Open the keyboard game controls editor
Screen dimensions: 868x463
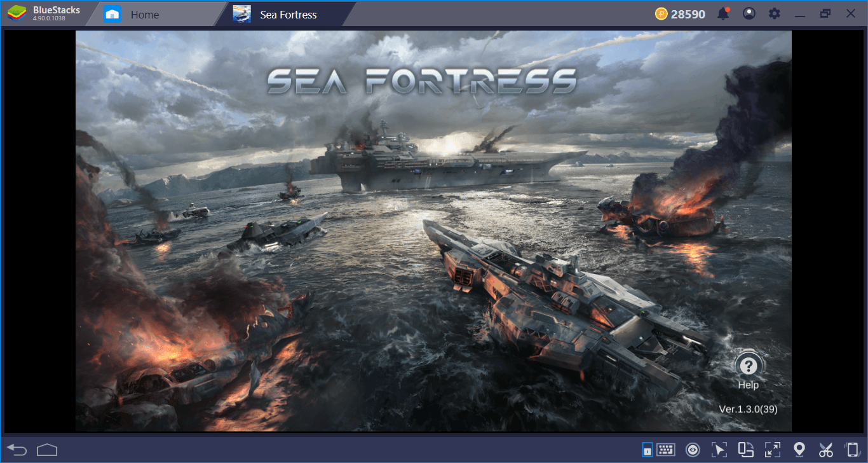pos(665,450)
